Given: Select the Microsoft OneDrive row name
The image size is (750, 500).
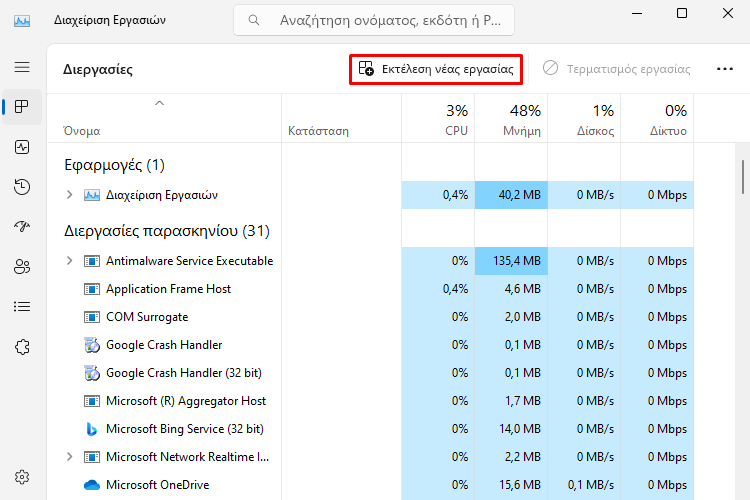Looking at the screenshot, I should pos(157,485).
